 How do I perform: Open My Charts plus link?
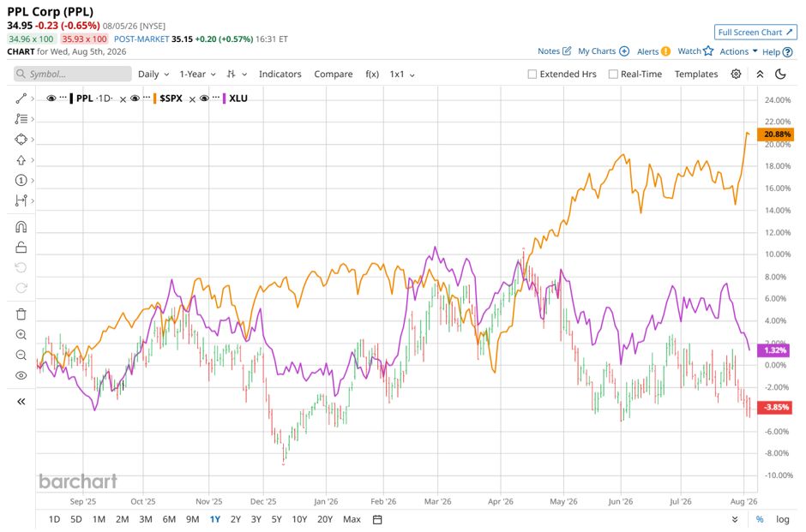(x=624, y=51)
